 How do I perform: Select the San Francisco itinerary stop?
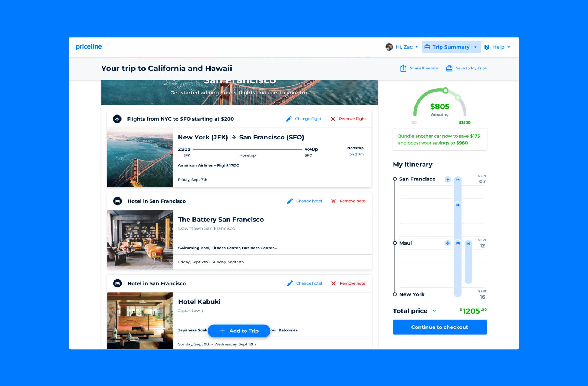(x=417, y=179)
